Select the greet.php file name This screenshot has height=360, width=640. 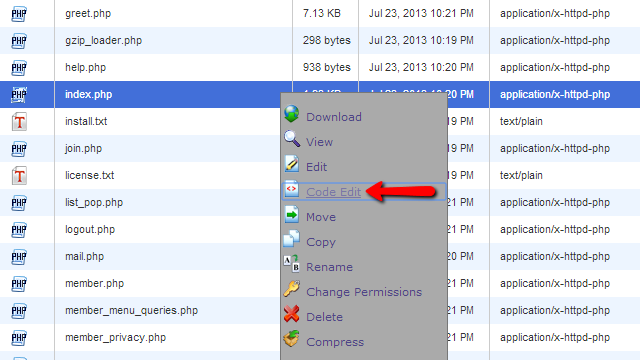click(x=88, y=13)
